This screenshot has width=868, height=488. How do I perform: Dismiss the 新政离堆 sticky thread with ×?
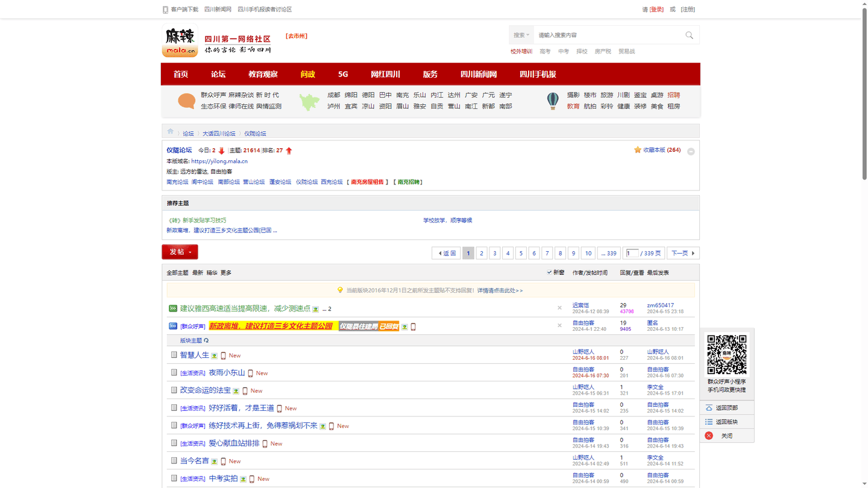[559, 325]
